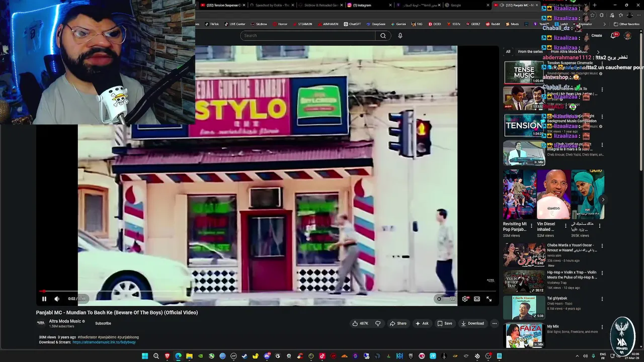
Task: Toggle subtitles/captions in the player
Action: (x=453, y=299)
